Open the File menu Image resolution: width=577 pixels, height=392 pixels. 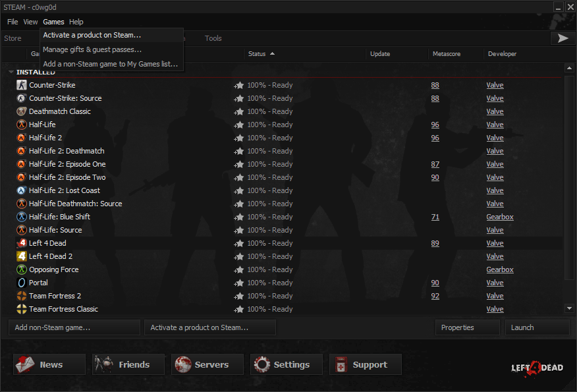(13, 22)
